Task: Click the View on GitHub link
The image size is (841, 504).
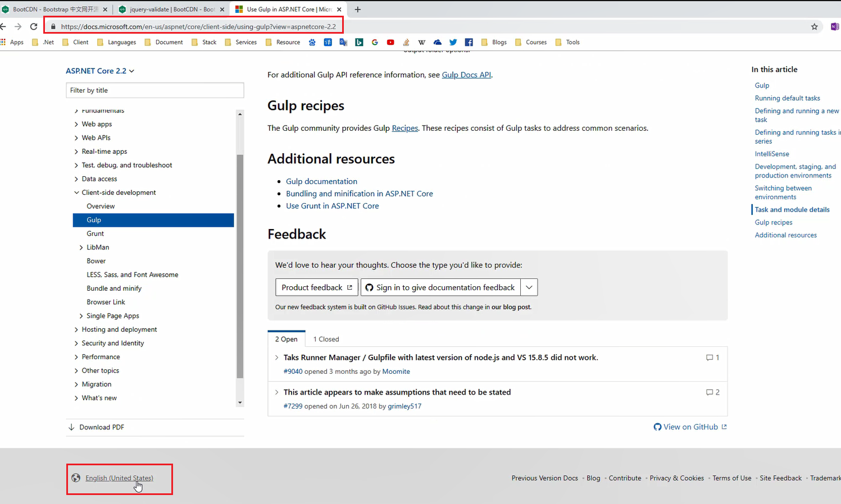Action: coord(690,427)
